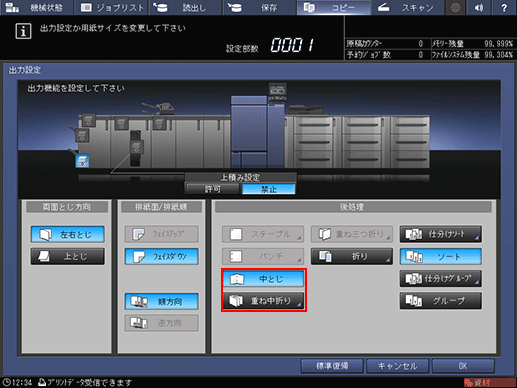Viewport: 517px width, 388px height.
Task: Toggle 中とじ saddle stitch
Action: (x=263, y=279)
